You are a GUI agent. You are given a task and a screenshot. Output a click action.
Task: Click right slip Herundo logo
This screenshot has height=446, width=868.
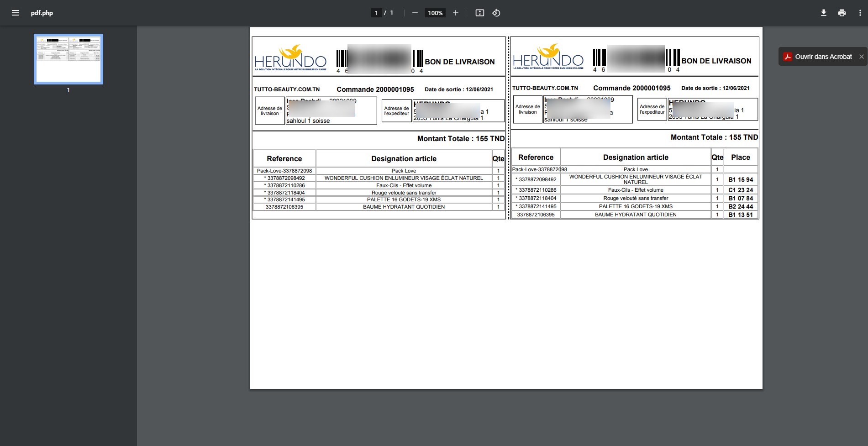tap(548, 57)
